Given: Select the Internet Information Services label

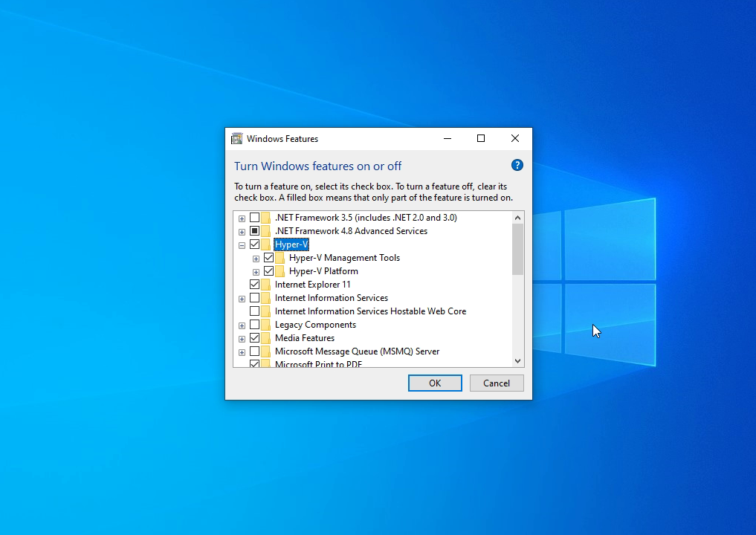Looking at the screenshot, I should pyautogui.click(x=332, y=298).
